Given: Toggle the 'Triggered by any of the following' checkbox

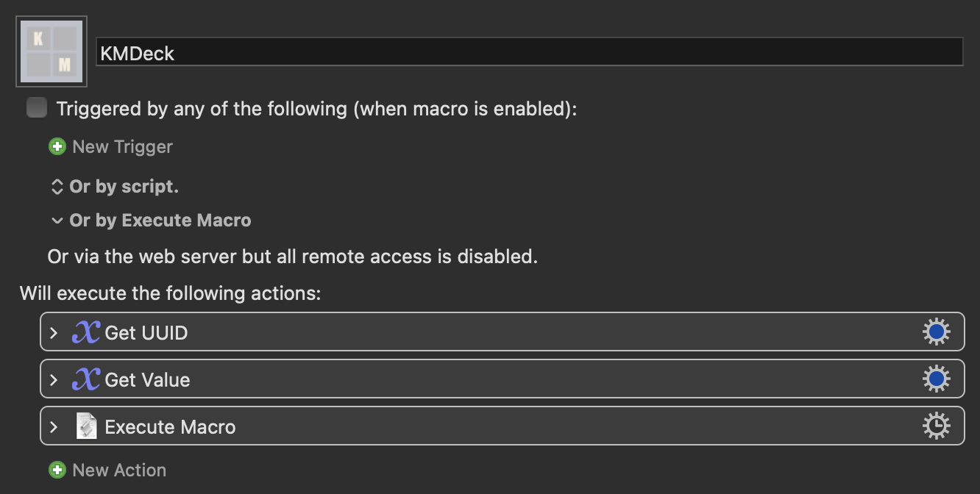Looking at the screenshot, I should [37, 108].
